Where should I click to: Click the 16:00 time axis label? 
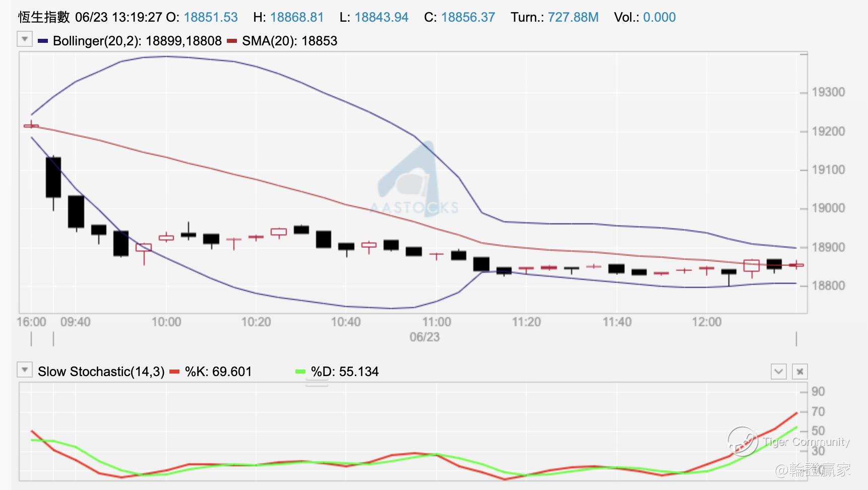31,322
